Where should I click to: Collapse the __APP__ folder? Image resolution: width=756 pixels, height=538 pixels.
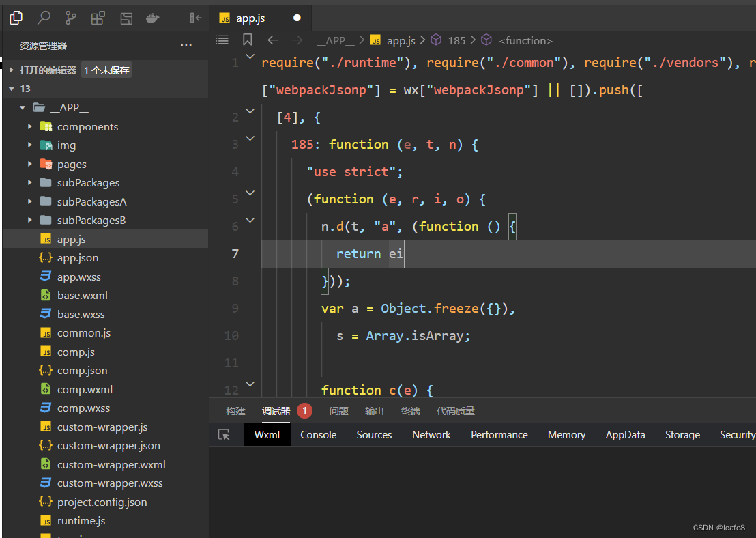tap(23, 108)
